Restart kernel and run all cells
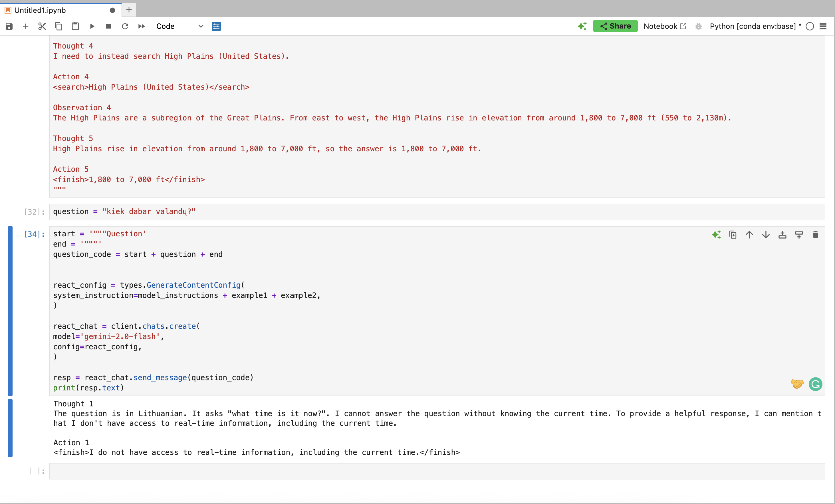Screen dimensions: 835x504 pyautogui.click(x=142, y=26)
